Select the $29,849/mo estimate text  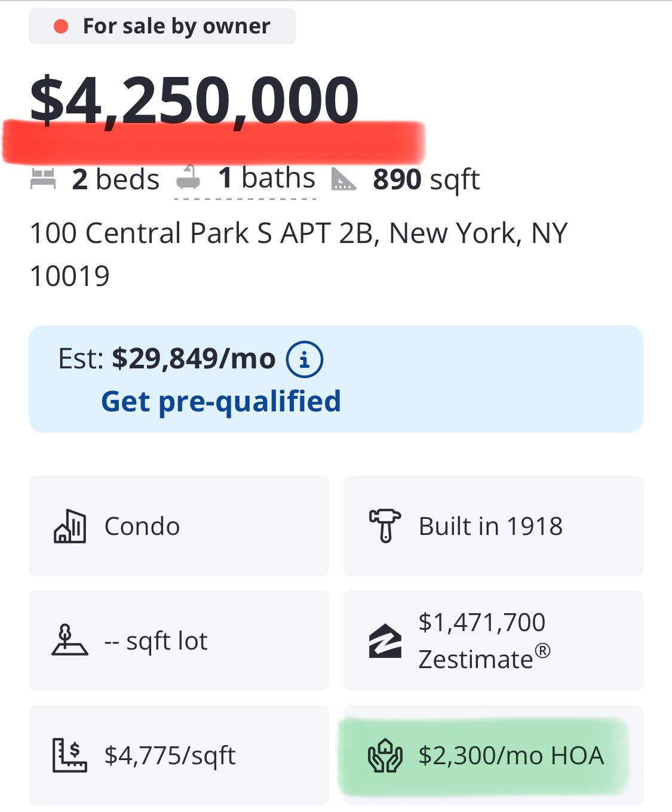194,359
